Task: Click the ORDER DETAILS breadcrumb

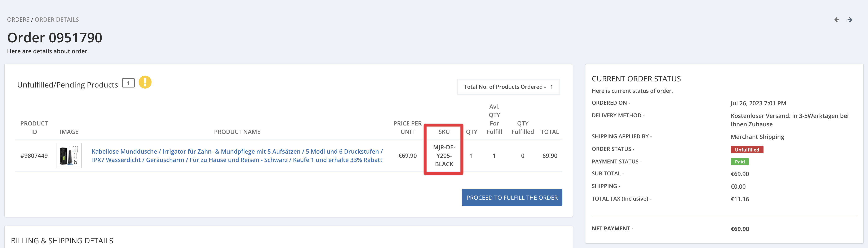Action: click(57, 20)
